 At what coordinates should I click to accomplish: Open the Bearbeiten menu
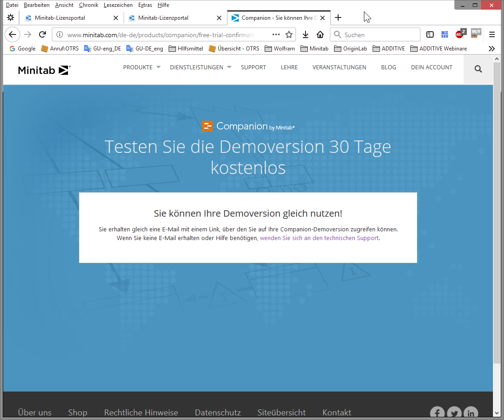(37, 5)
